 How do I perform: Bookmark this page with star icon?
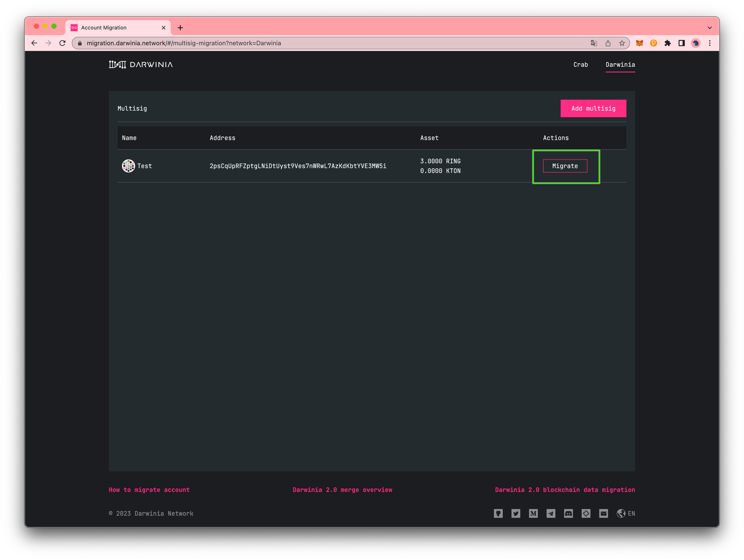click(622, 43)
